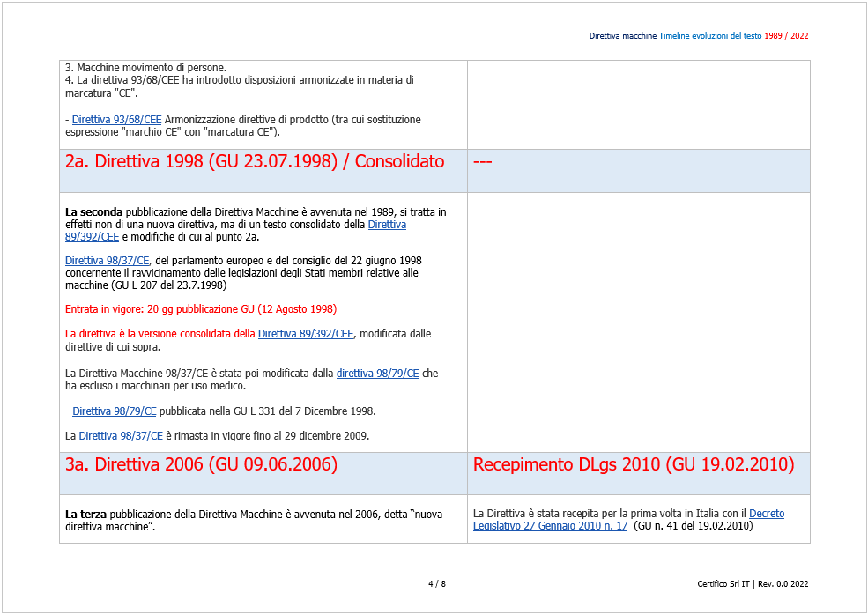Open the "direttiva 98/79/CE" inline link
Viewport: 868px width, 615px height.
click(377, 373)
